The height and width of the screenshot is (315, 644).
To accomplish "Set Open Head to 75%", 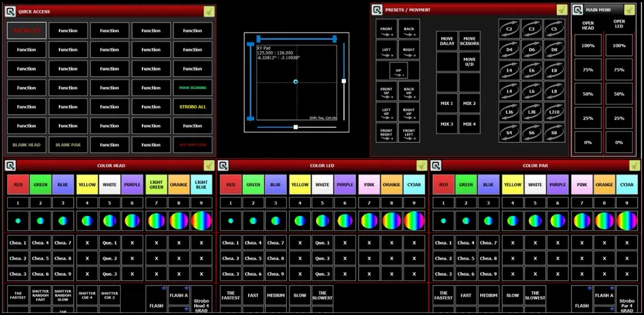I will coord(588,70).
